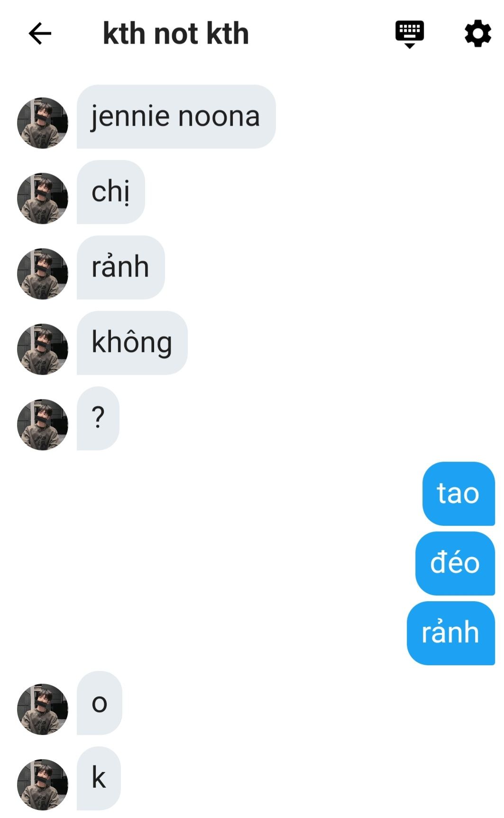
Task: Tap avatar beside question mark message
Action: 43,425
